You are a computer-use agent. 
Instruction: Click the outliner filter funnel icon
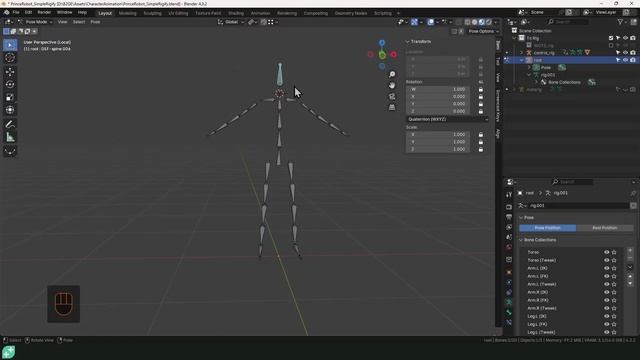pyautogui.click(x=620, y=22)
